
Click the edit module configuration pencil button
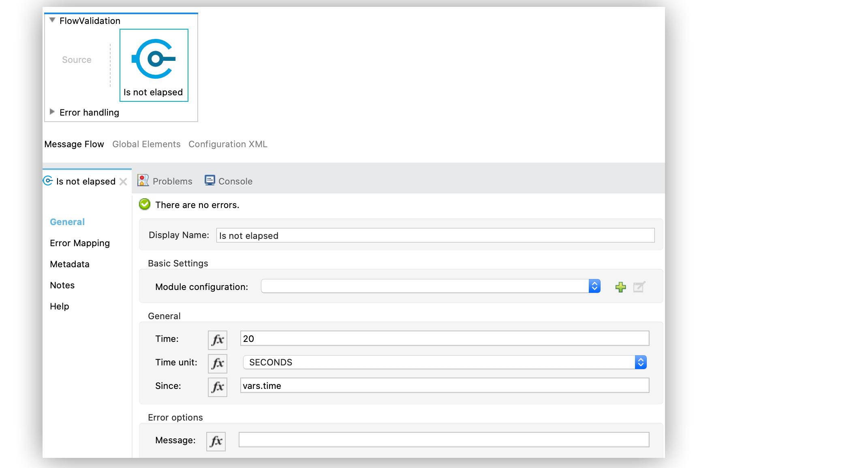point(638,286)
